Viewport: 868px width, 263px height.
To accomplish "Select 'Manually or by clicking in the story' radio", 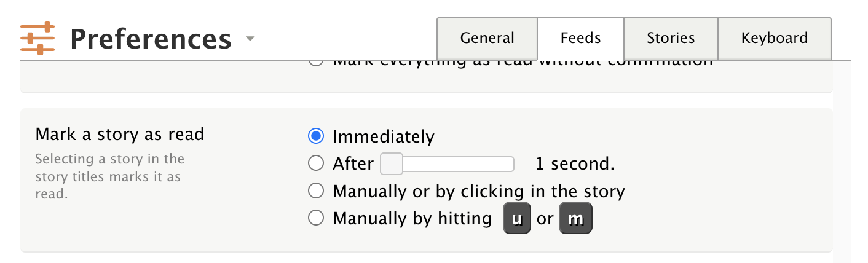I will [315, 191].
